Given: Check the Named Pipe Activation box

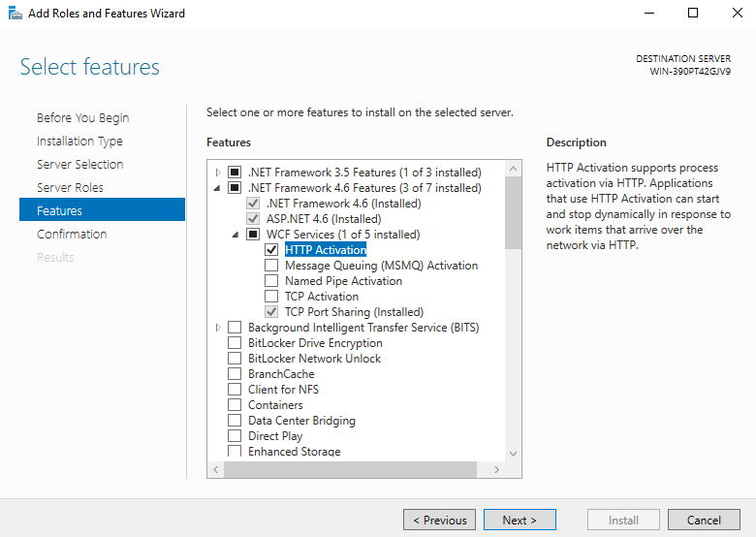Looking at the screenshot, I should pos(271,281).
